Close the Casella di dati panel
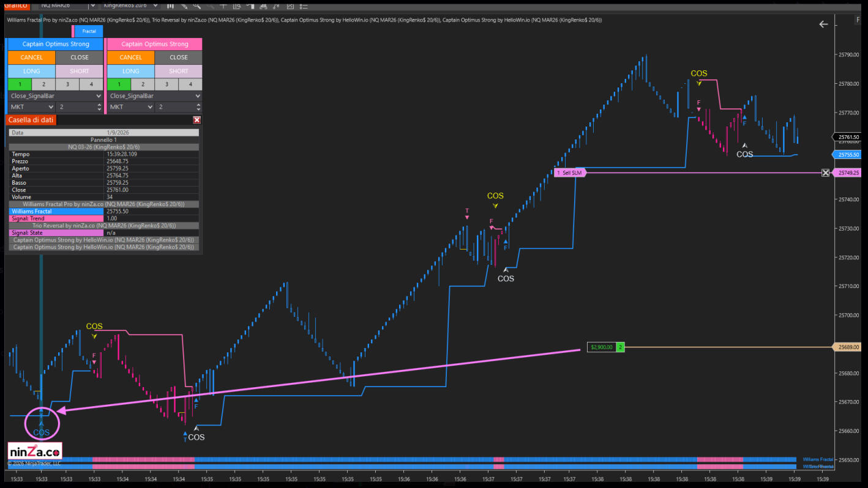 pos(196,120)
